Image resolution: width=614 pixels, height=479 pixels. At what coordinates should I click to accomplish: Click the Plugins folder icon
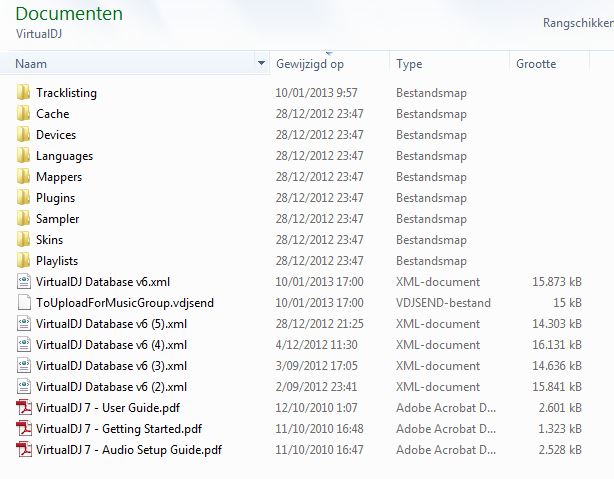point(23,197)
